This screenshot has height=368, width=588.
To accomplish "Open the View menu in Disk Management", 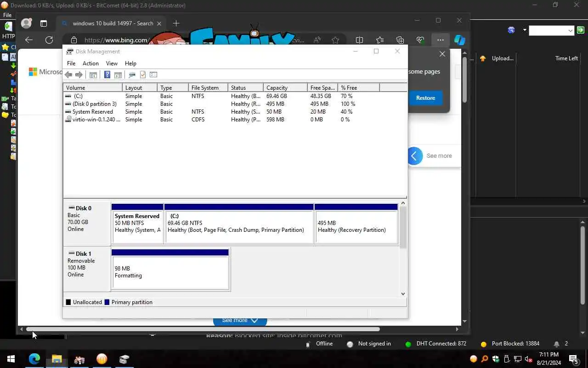I will click(x=112, y=63).
